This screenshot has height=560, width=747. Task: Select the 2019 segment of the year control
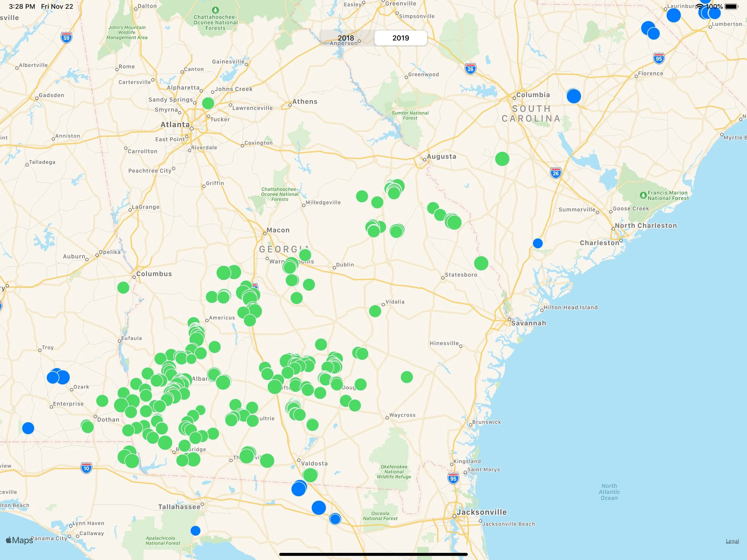point(400,38)
